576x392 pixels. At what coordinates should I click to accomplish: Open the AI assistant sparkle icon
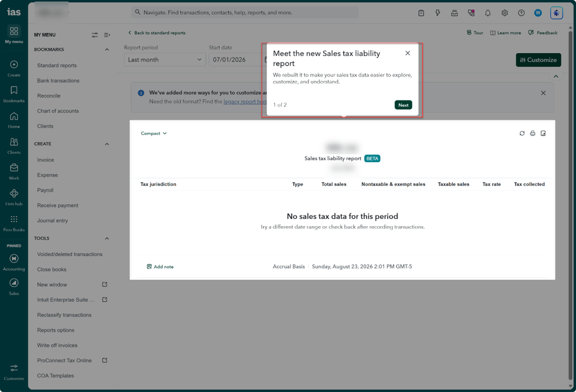coord(557,13)
